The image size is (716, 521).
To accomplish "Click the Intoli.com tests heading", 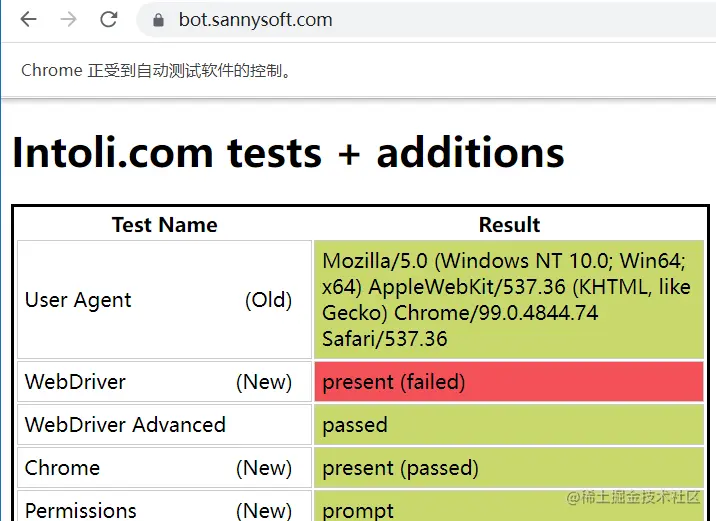I will [288, 153].
